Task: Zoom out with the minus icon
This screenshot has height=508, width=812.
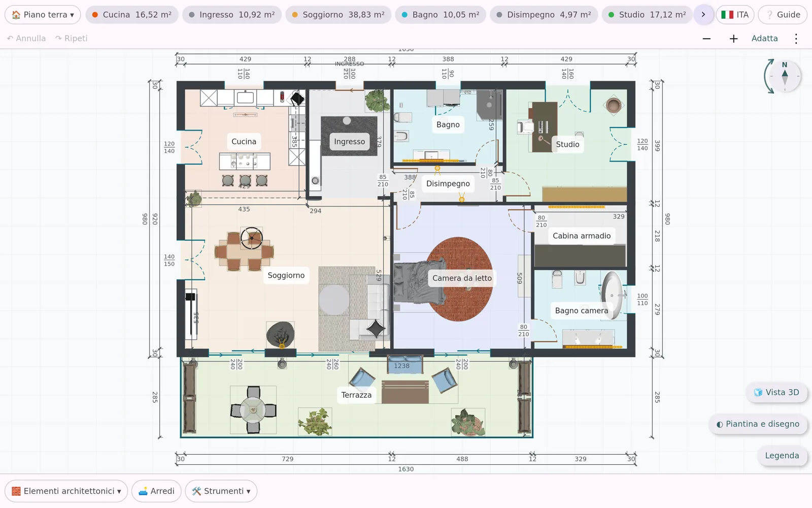Action: [x=706, y=39]
